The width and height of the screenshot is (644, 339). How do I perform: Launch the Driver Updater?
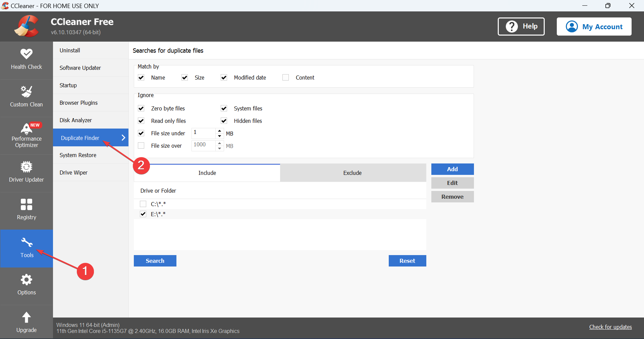tap(26, 173)
